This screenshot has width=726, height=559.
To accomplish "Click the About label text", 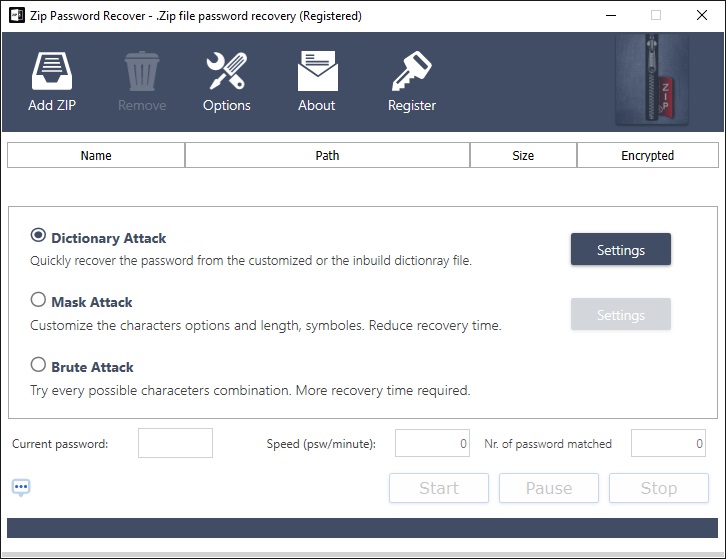I will [317, 106].
